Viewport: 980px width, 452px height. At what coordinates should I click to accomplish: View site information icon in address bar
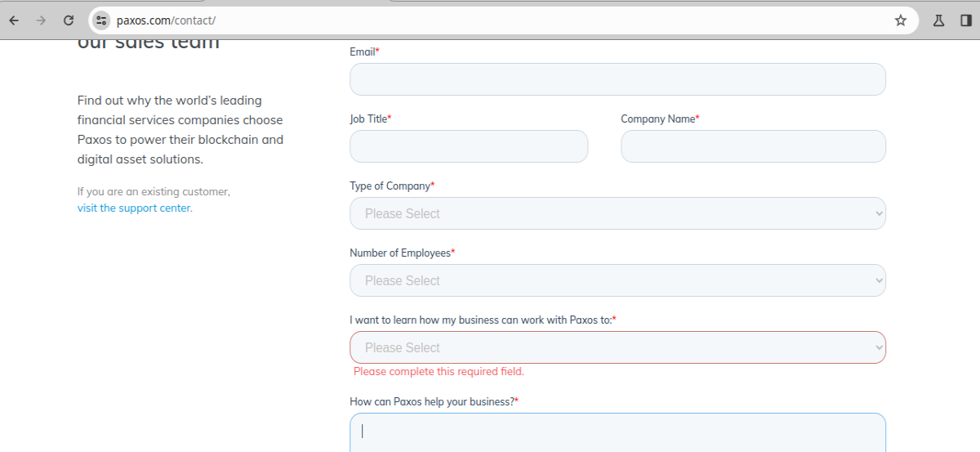tap(101, 20)
